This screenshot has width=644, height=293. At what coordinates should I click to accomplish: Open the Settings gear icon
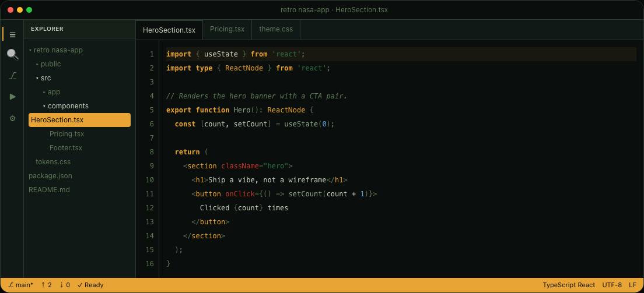[12, 118]
